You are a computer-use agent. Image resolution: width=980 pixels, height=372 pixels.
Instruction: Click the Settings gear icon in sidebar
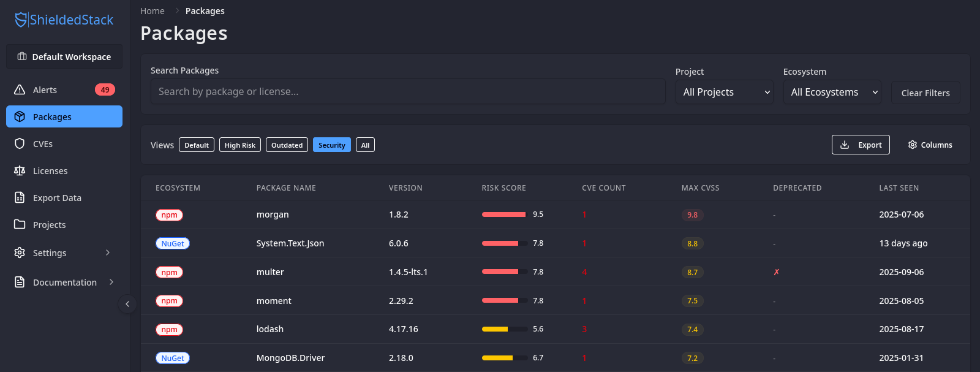point(20,252)
